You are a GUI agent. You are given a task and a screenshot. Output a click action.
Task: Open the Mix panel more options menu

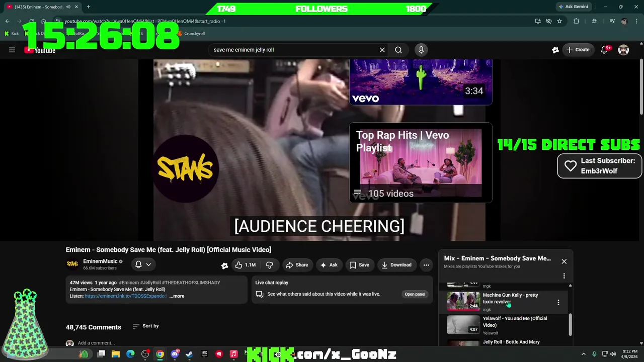click(564, 276)
